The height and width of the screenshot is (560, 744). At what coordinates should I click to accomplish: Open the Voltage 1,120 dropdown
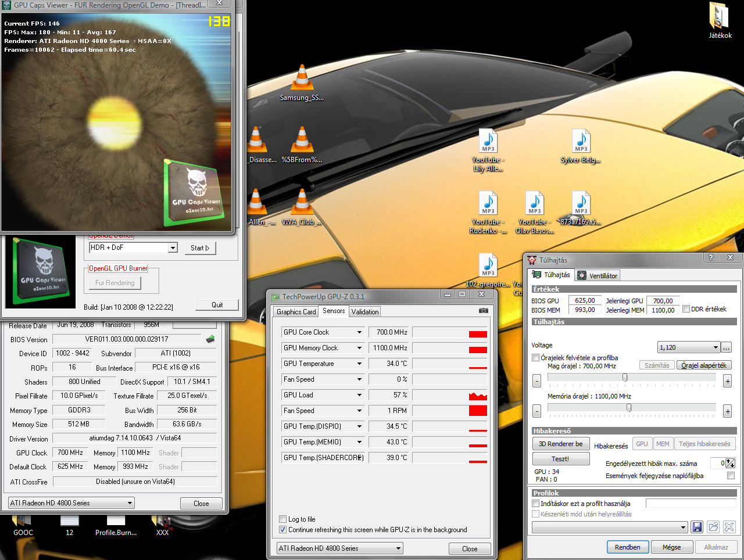689,347
